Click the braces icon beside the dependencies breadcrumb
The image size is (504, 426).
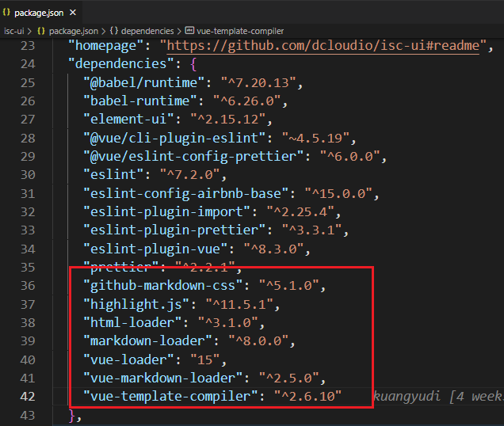[114, 30]
